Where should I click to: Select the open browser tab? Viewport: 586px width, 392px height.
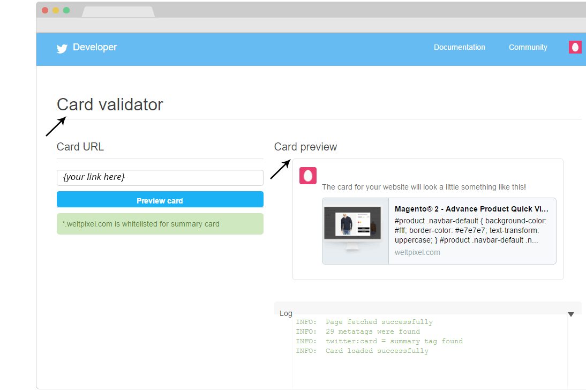click(x=118, y=11)
